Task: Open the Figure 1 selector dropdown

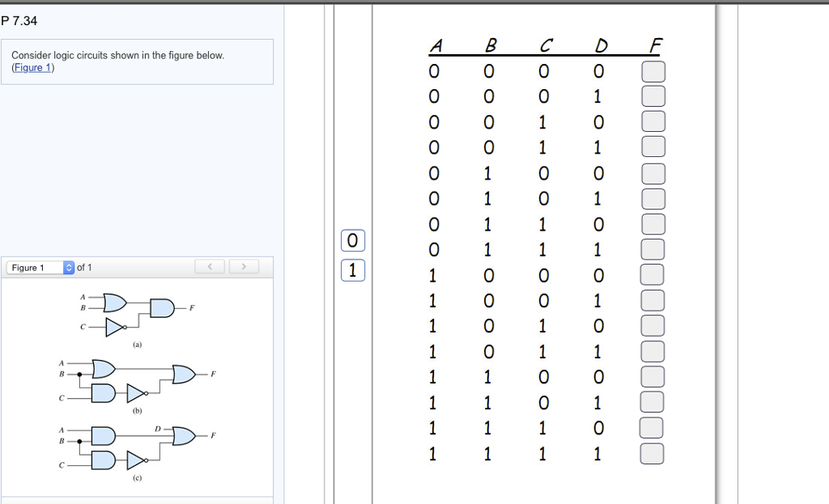Action: [66, 266]
